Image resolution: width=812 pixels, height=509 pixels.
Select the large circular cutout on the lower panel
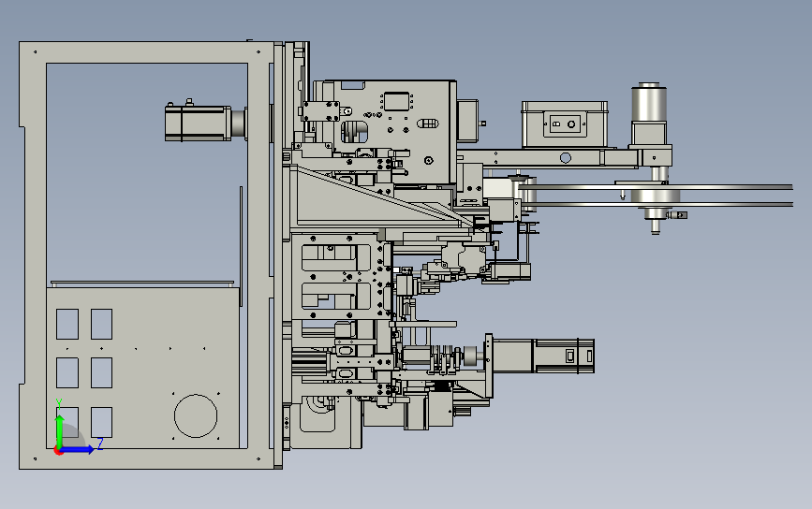pyautogui.click(x=196, y=415)
